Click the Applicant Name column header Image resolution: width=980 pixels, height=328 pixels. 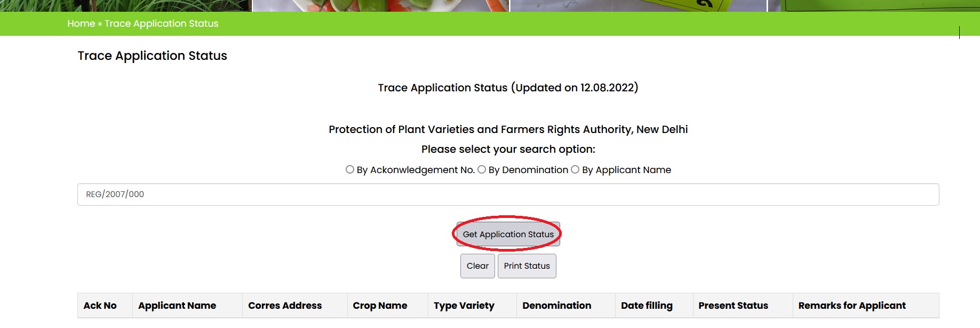point(177,306)
